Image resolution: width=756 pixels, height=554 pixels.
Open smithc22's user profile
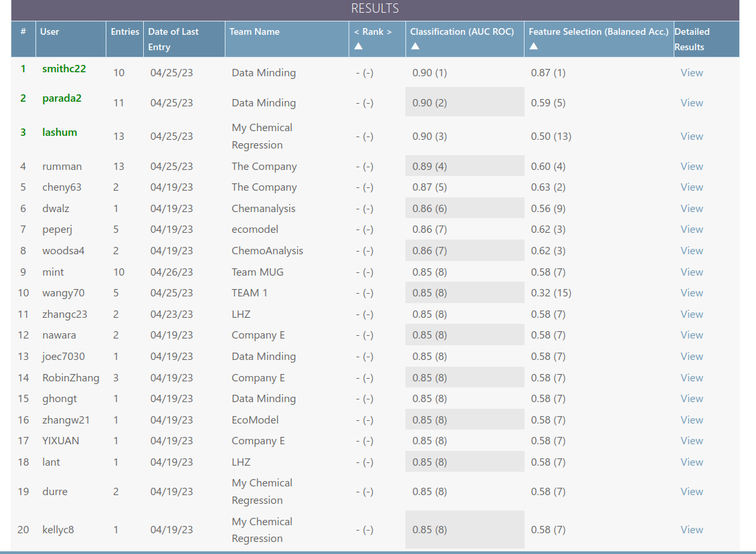(x=60, y=68)
